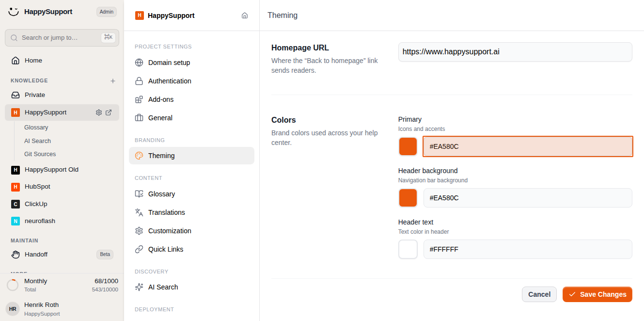Click the Translations language icon
644x321 pixels.
(x=139, y=212)
